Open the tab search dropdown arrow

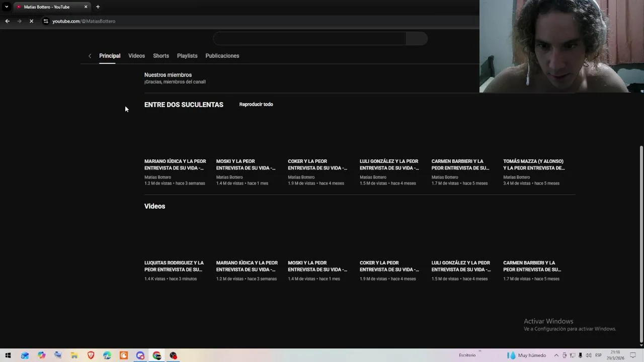click(7, 7)
